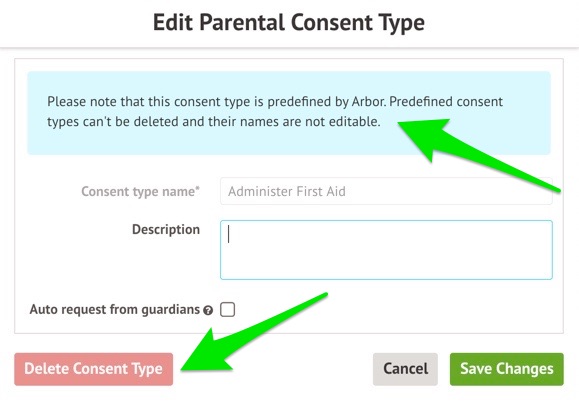The width and height of the screenshot is (579, 404).
Task: Click the blue predefined consent notice banner
Action: pos(289,113)
